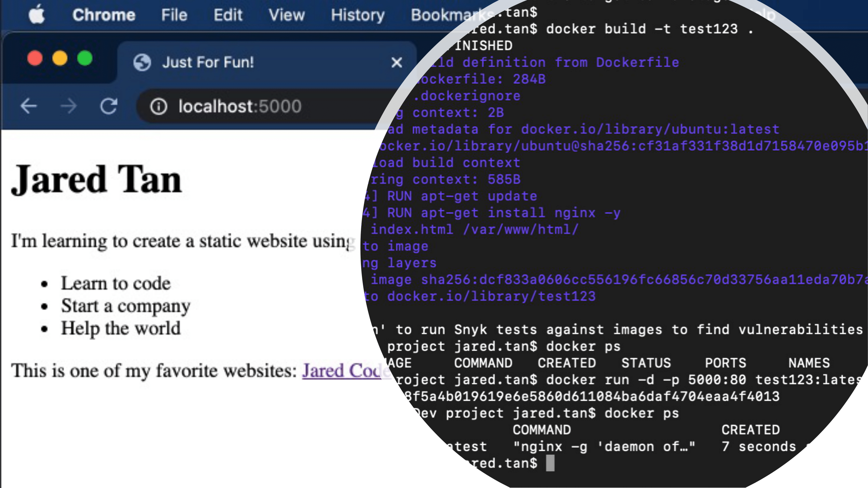
Task: Click the Jared Tan heading
Action: [96, 179]
